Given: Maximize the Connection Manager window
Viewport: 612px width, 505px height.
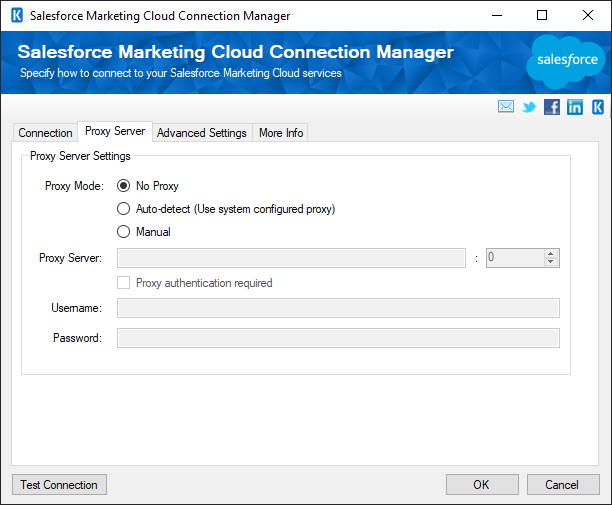Looking at the screenshot, I should tap(542, 16).
